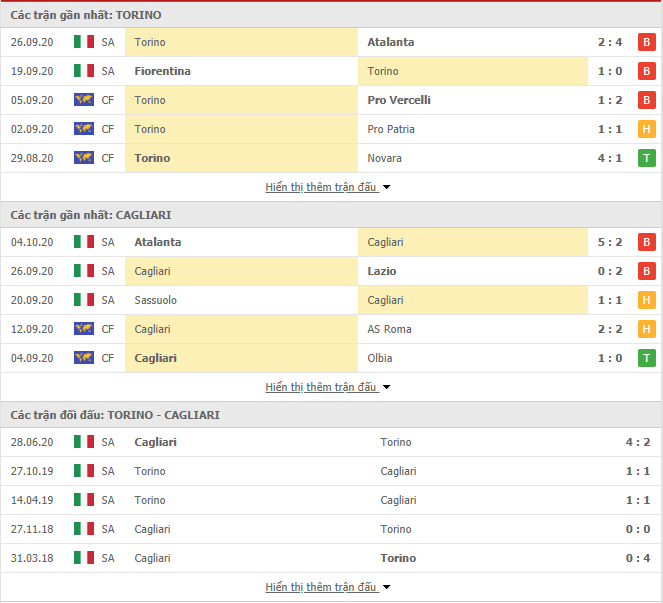
Task: Click the 27.10.19 Torino–Cagliari row
Action: 331,471
